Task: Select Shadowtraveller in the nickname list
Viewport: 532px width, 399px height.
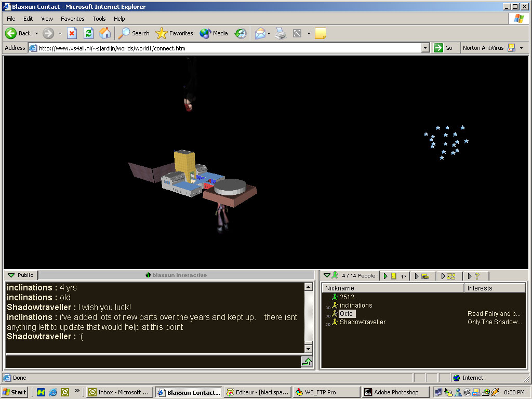Action: tap(362, 322)
